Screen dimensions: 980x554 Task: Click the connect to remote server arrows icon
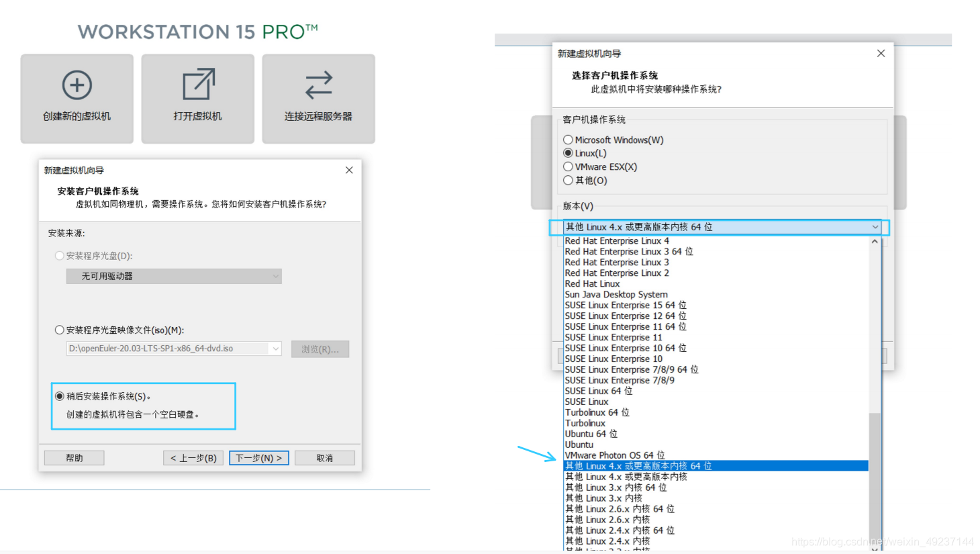point(319,85)
